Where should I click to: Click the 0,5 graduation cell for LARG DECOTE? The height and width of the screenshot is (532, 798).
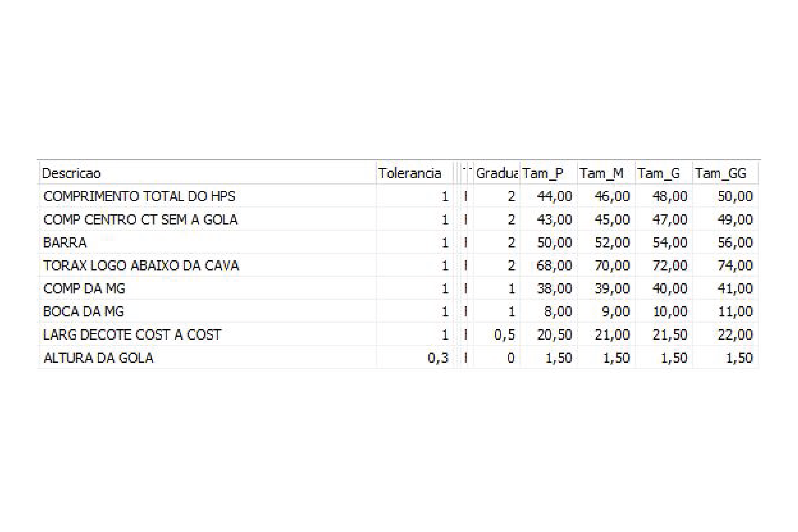[496, 335]
